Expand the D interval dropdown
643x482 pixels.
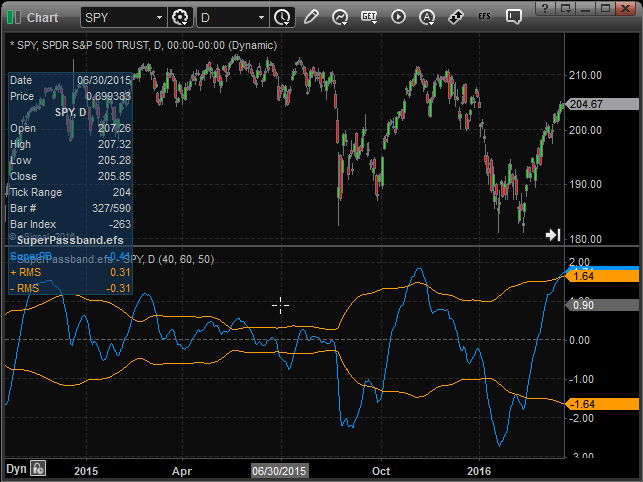pyautogui.click(x=262, y=17)
